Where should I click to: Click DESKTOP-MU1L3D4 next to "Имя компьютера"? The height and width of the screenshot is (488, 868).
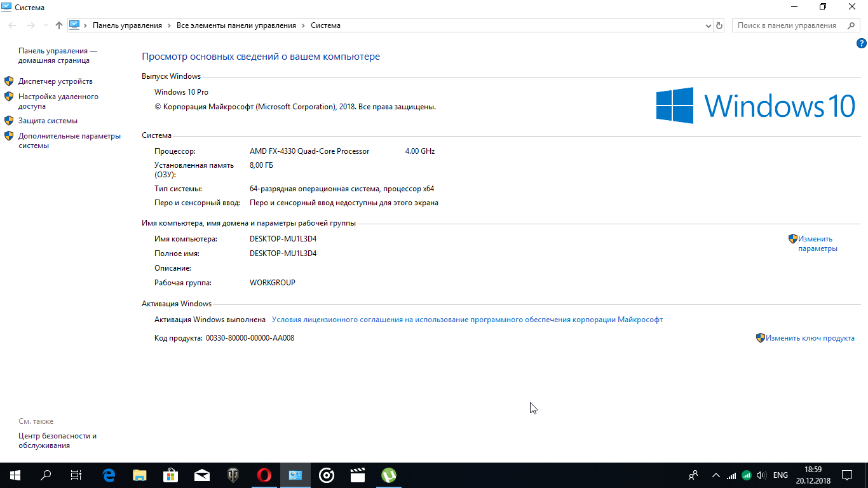tap(283, 239)
